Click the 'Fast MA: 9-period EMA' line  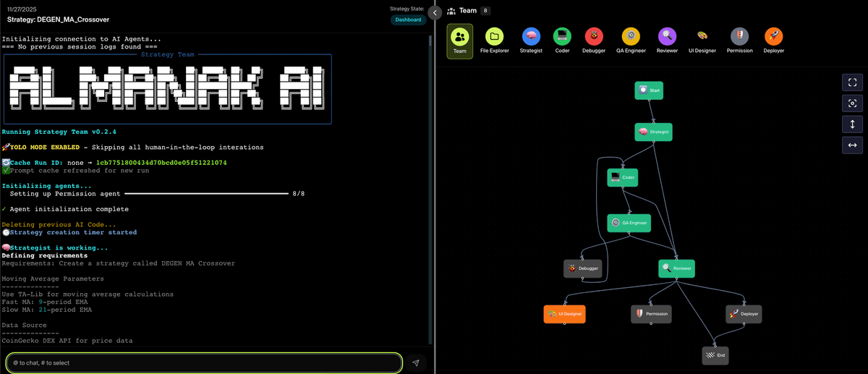45,302
